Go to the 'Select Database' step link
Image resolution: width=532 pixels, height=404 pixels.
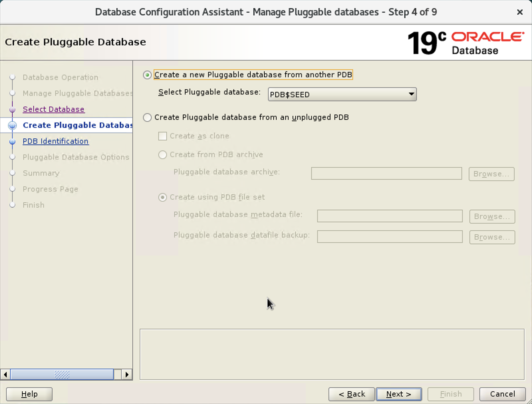[x=54, y=109]
